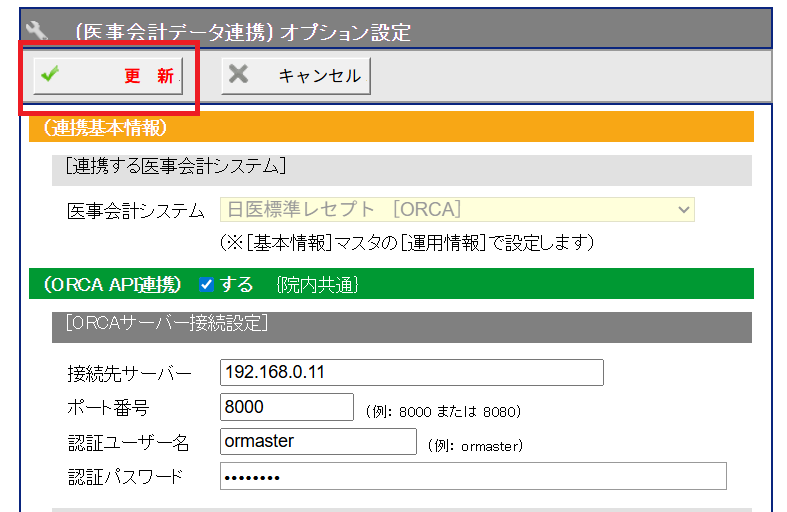The height and width of the screenshot is (512, 787).
Task: Click the wrench icon in the title bar
Action: tap(36, 28)
